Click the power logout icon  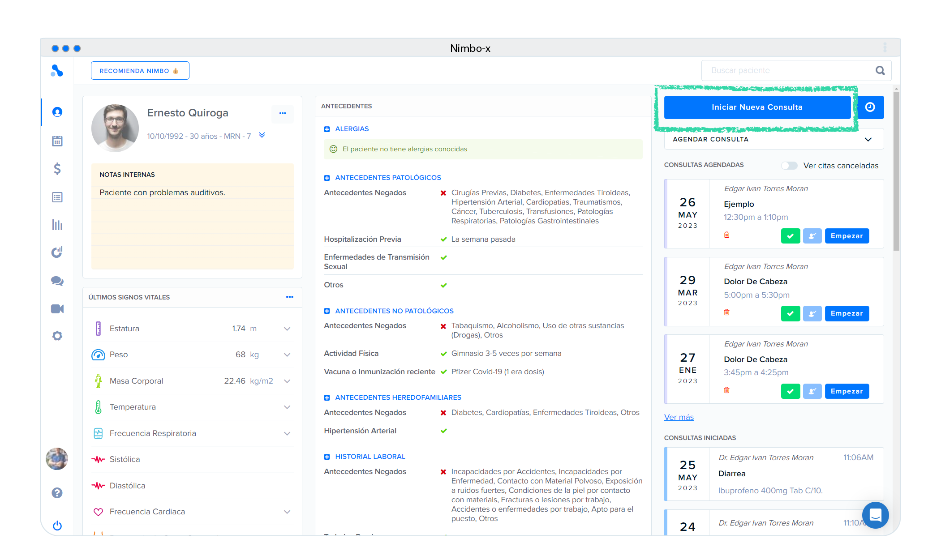tap(57, 526)
